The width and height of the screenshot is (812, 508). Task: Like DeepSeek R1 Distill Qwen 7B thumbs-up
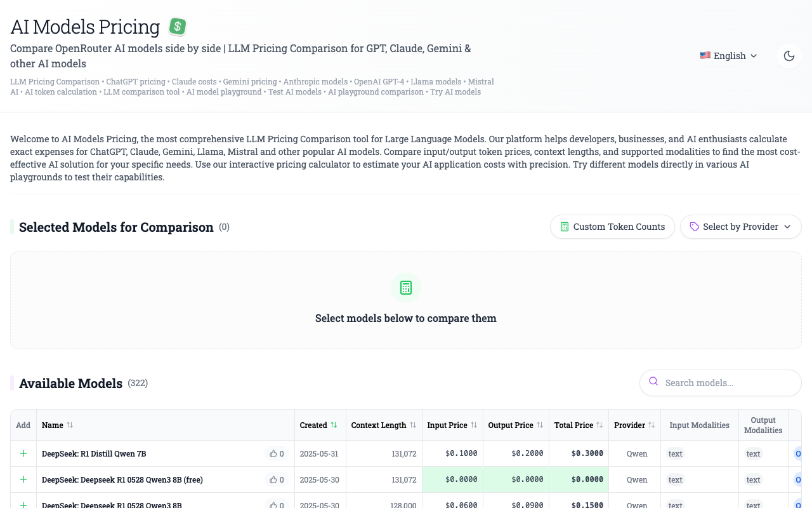pos(277,453)
